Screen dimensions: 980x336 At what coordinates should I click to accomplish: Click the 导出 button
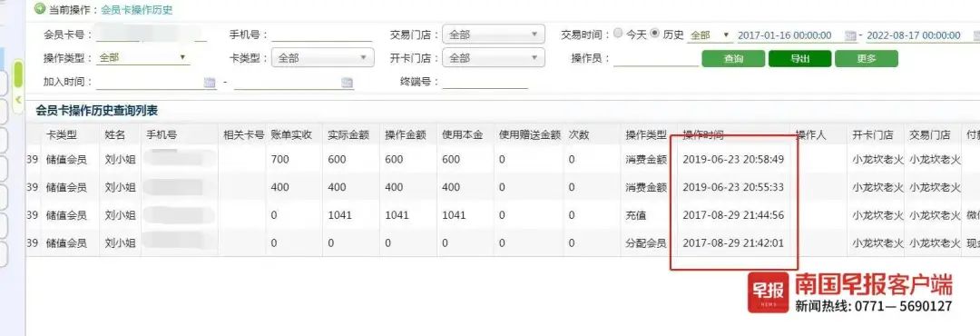tap(800, 59)
